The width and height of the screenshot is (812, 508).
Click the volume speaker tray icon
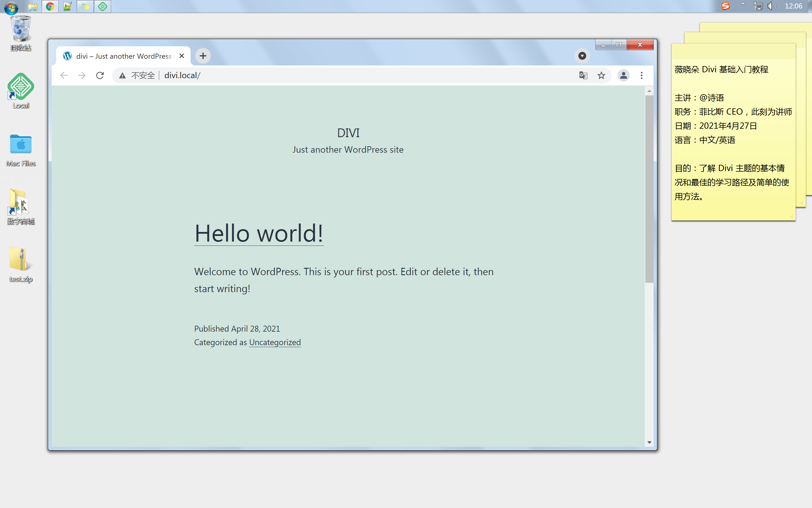tap(772, 6)
